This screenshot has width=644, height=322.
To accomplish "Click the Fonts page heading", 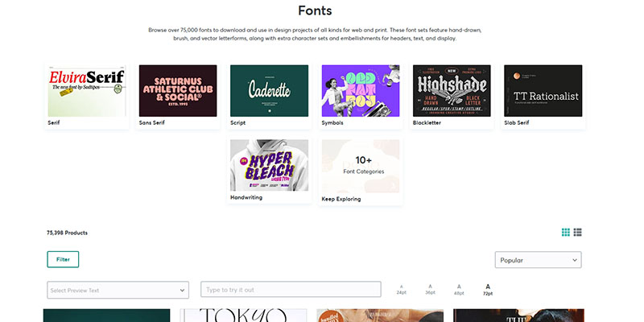I will 315,10.
